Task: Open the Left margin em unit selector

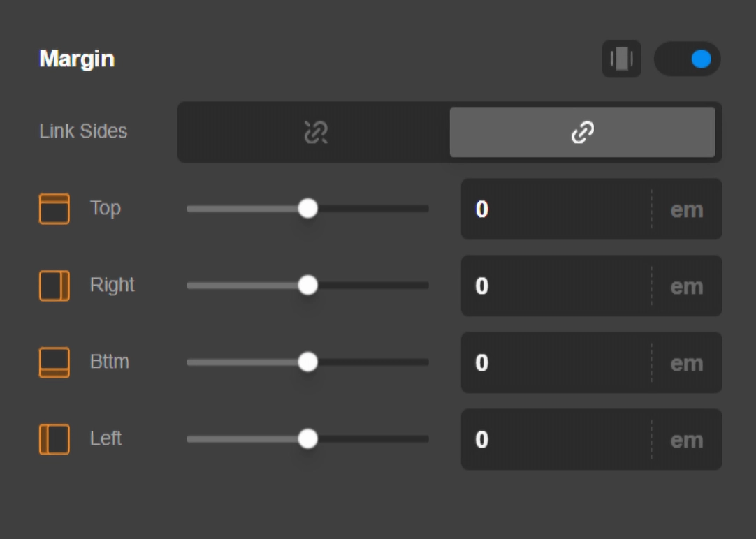Action: [x=687, y=440]
